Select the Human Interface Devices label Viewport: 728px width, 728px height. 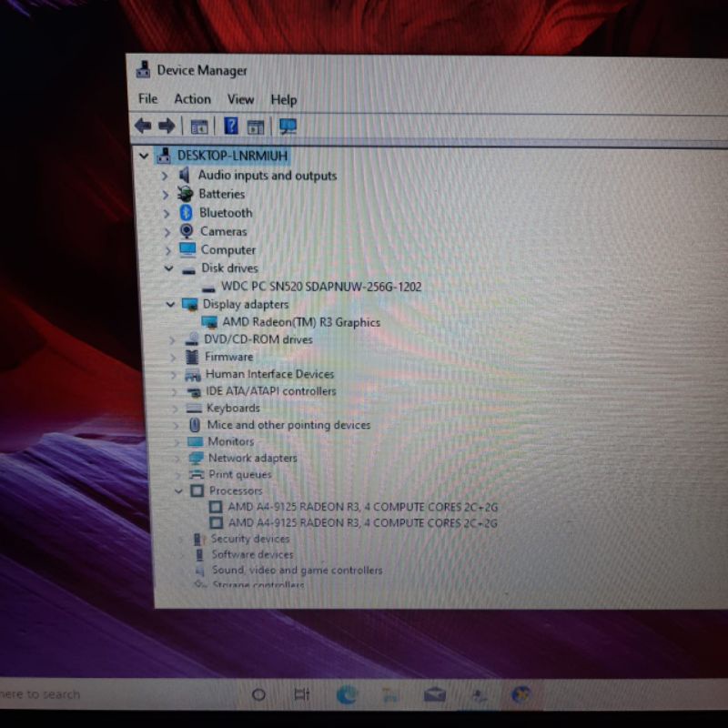pyautogui.click(x=269, y=374)
